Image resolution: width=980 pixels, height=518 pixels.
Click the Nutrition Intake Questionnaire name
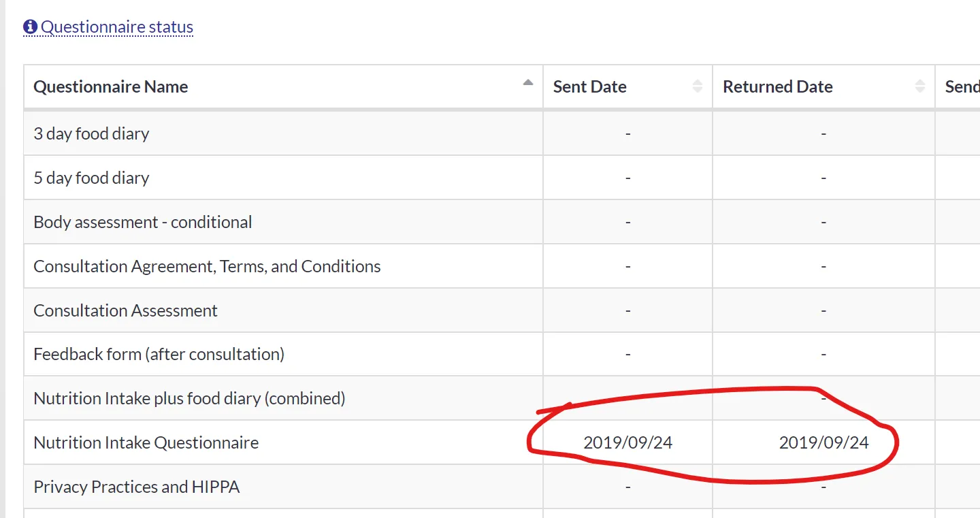(146, 442)
